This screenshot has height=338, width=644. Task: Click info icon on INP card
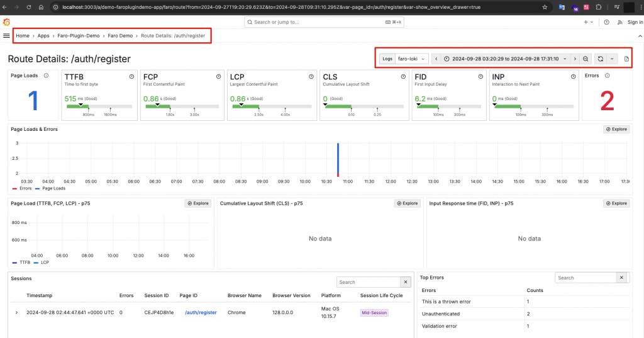pos(574,77)
